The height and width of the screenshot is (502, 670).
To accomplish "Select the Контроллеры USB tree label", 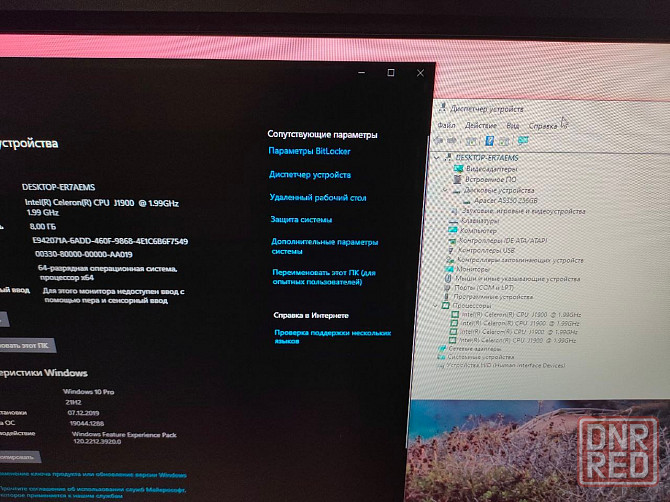I will point(486,250).
